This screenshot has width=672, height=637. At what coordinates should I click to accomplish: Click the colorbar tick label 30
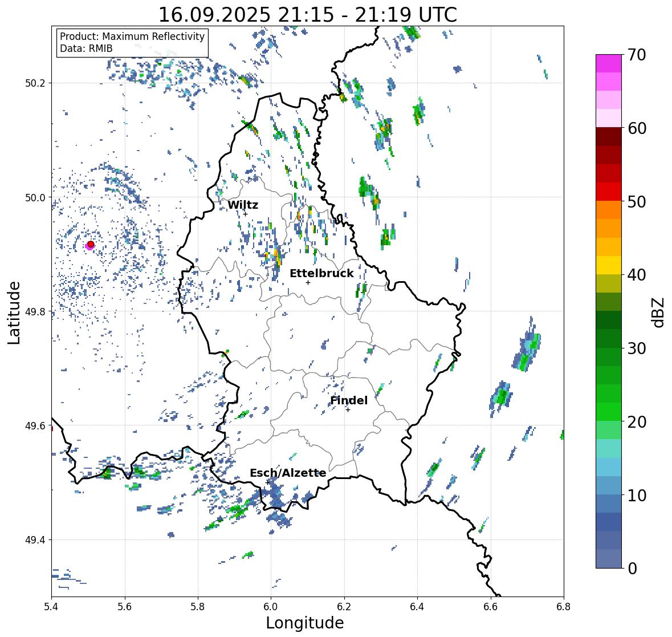[x=637, y=348]
